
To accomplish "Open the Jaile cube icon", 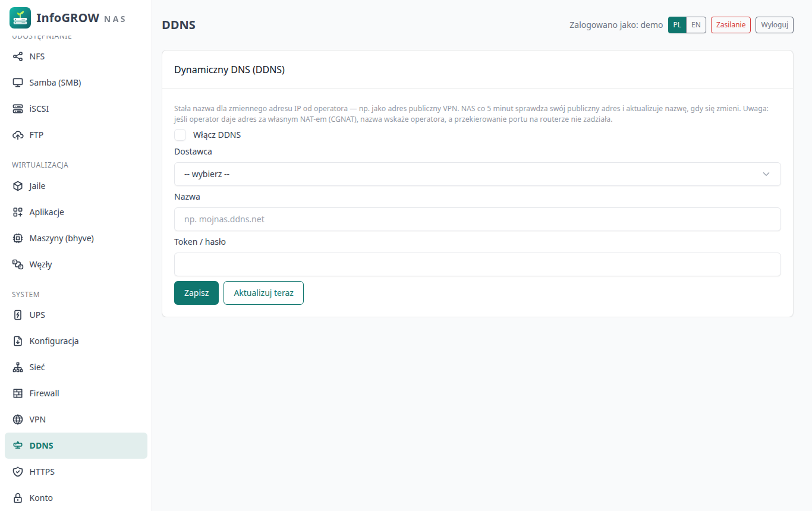I will (x=18, y=186).
